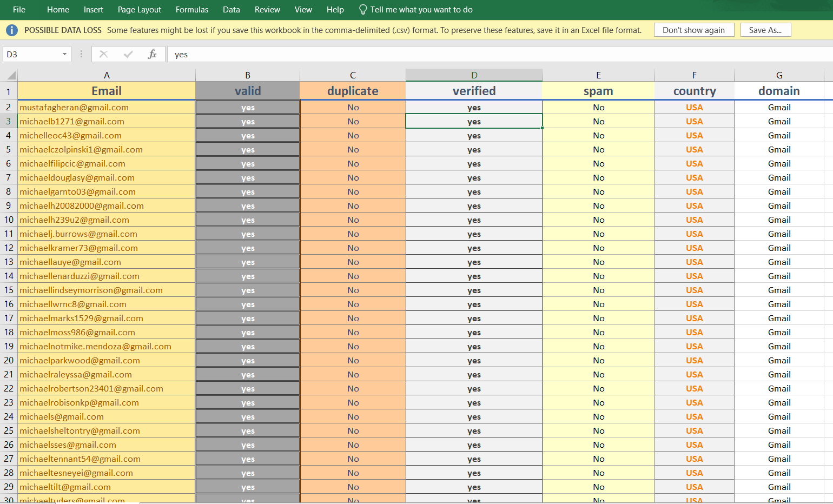
Task: Switch to the Formulas ribbon tab
Action: tap(191, 10)
